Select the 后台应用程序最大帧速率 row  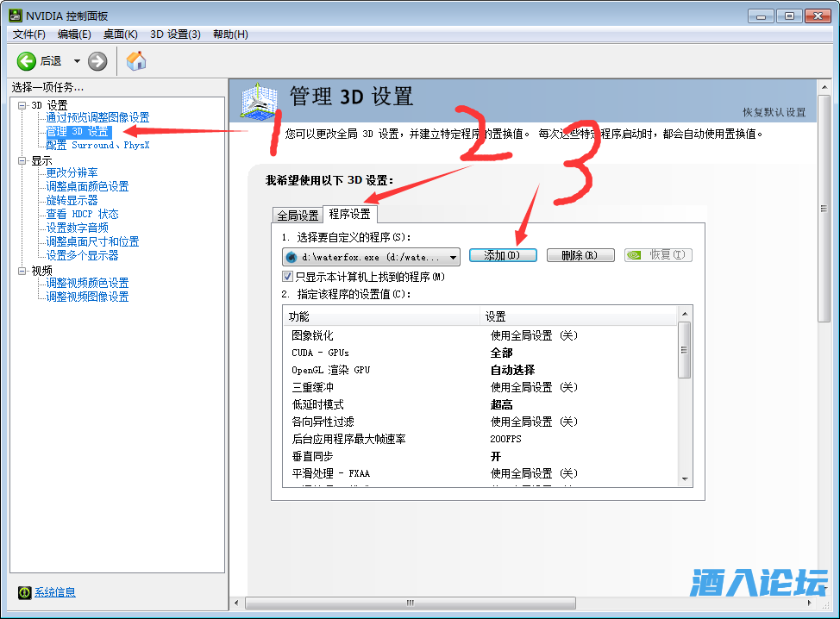[x=480, y=439]
